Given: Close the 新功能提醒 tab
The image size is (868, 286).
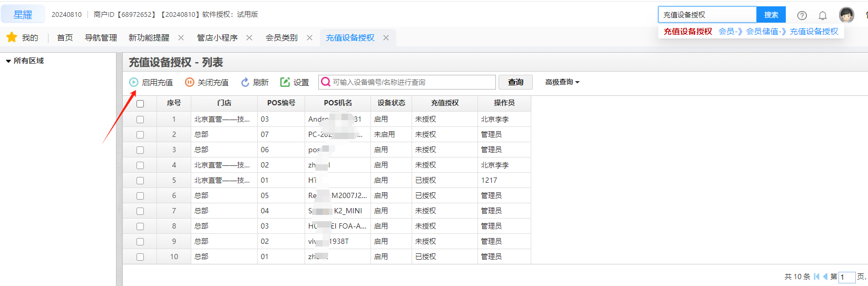Looking at the screenshot, I should [181, 37].
